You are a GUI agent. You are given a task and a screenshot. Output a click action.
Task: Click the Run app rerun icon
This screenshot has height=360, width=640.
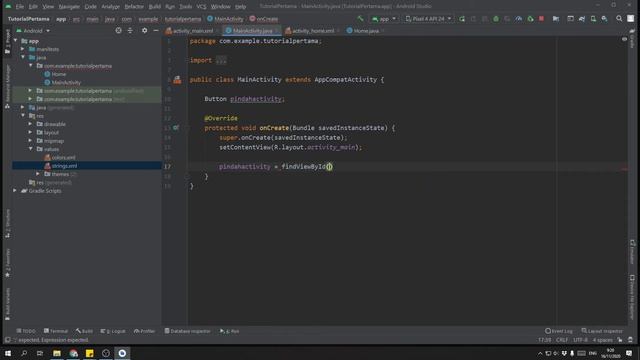tap(462, 19)
